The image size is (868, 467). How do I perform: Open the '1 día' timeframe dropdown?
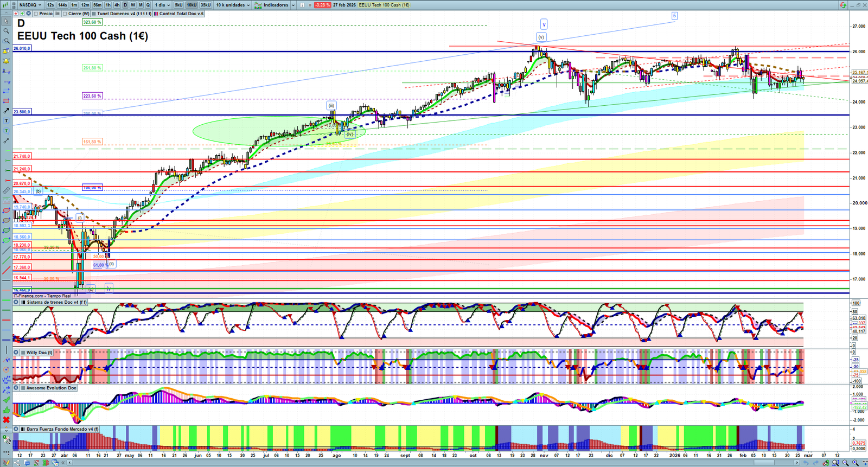pyautogui.click(x=163, y=5)
